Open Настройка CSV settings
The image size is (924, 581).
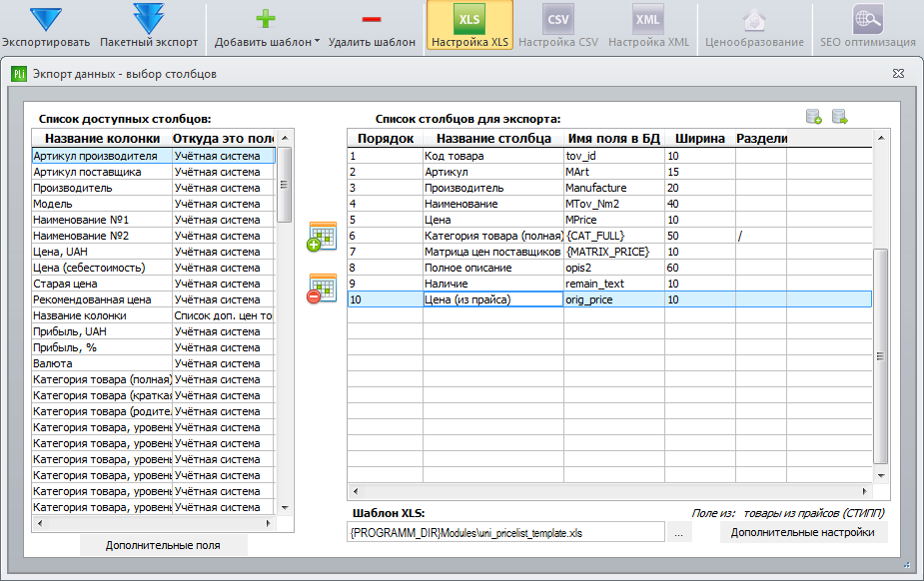tap(558, 25)
